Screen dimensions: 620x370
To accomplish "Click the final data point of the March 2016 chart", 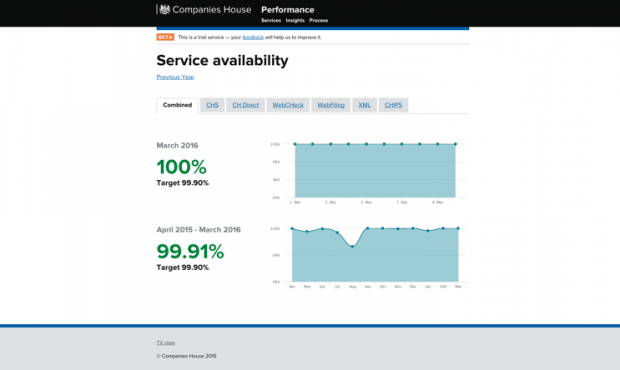I will click(456, 144).
